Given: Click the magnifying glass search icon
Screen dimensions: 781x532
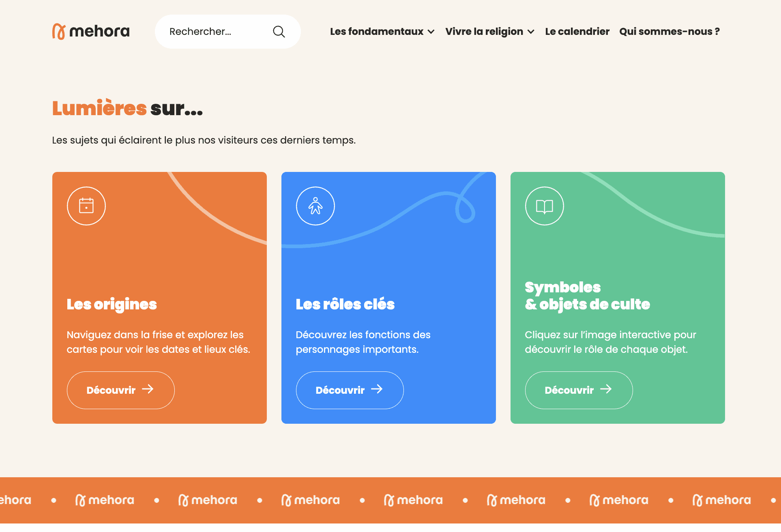Looking at the screenshot, I should coord(279,32).
